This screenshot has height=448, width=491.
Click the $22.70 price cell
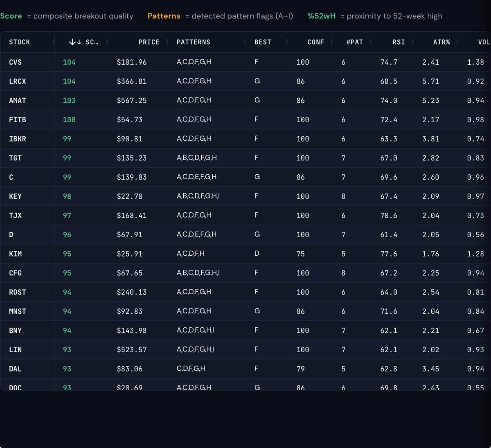(x=130, y=196)
